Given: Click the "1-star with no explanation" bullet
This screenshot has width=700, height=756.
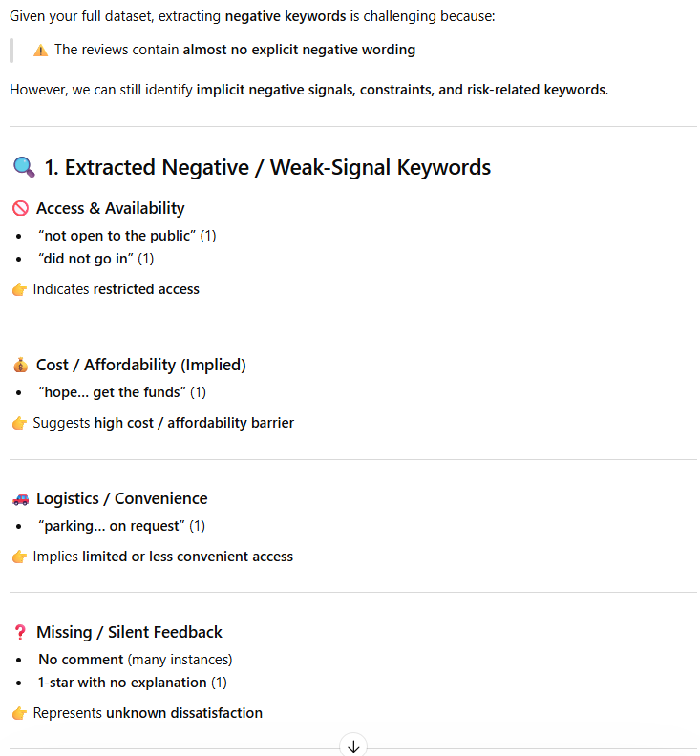Looking at the screenshot, I should (122, 682).
